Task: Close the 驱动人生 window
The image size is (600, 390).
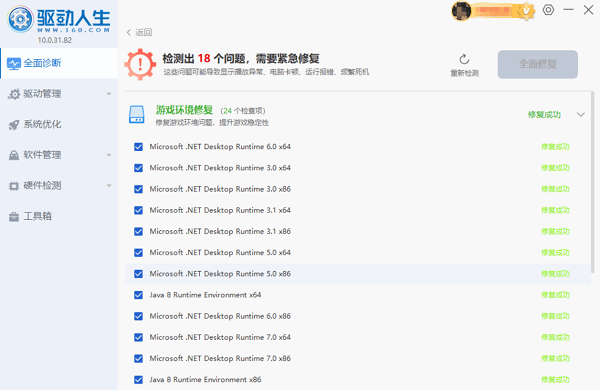Action: (x=589, y=10)
